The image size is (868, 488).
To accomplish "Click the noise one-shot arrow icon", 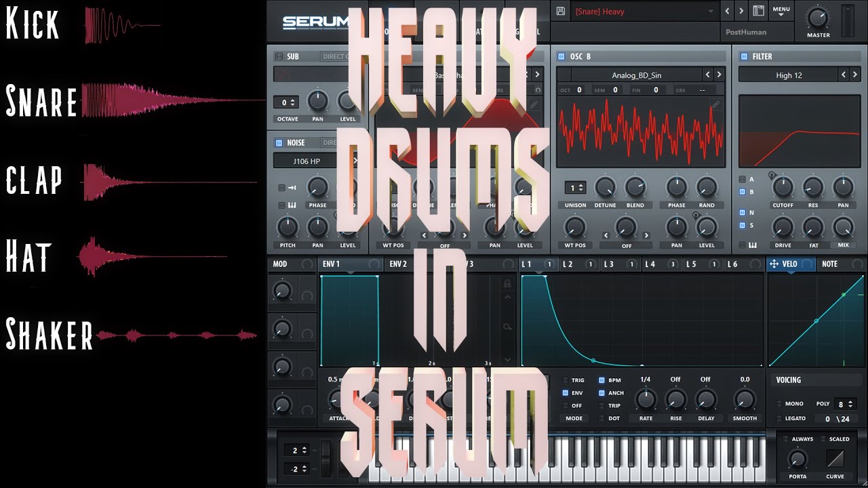I will 291,188.
